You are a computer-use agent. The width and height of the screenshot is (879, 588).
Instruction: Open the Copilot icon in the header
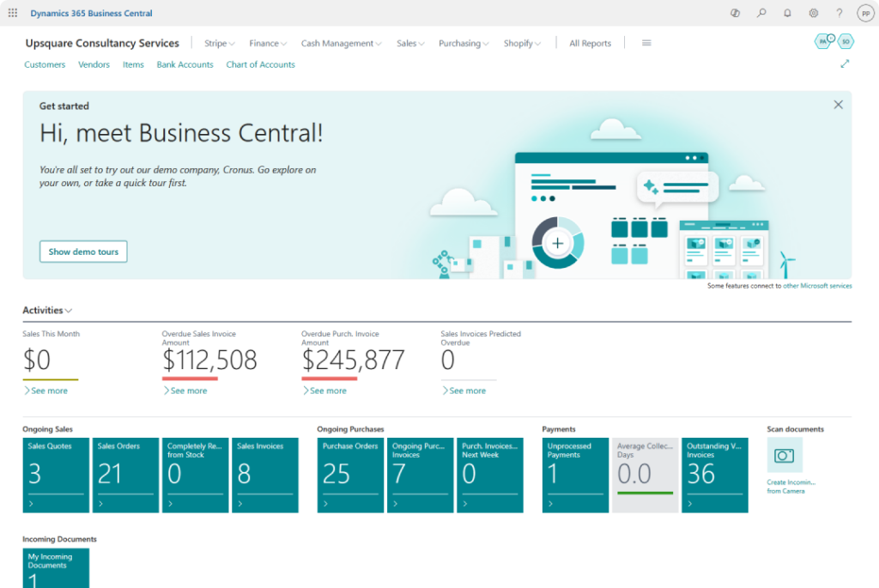pyautogui.click(x=734, y=13)
